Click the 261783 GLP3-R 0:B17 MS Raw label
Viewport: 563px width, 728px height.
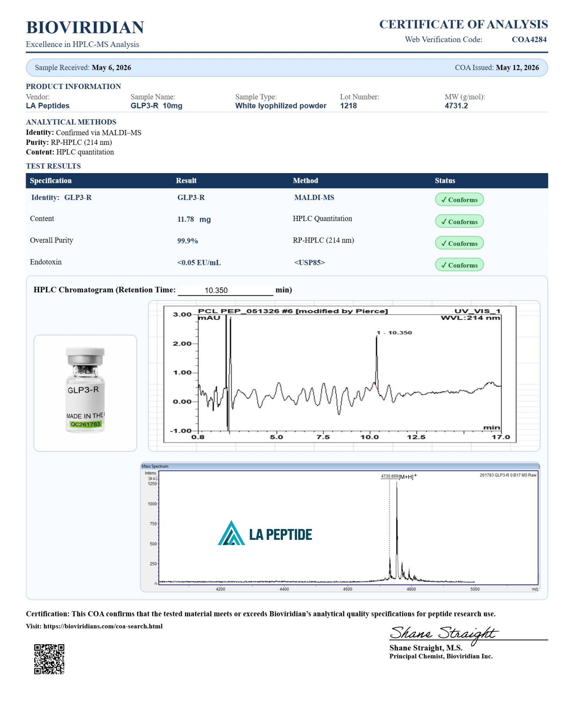[508, 475]
